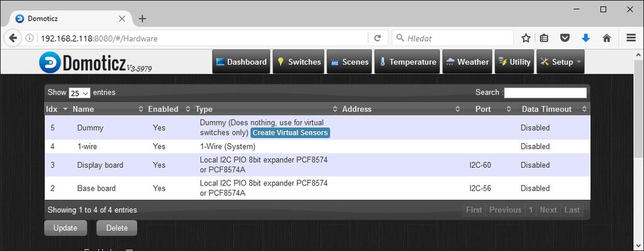Image resolution: width=644 pixels, height=251 pixels.
Task: Go to browser home icon
Action: coord(607,38)
